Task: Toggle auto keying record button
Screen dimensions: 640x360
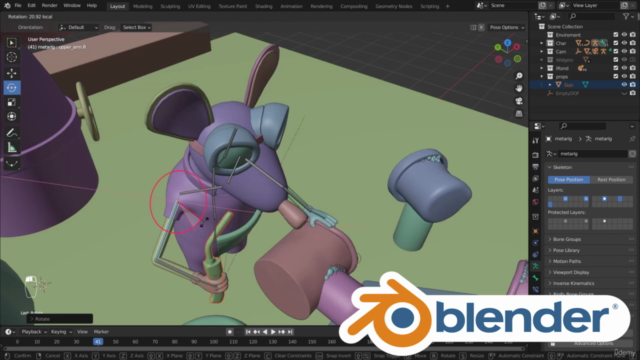Action: coord(230,332)
